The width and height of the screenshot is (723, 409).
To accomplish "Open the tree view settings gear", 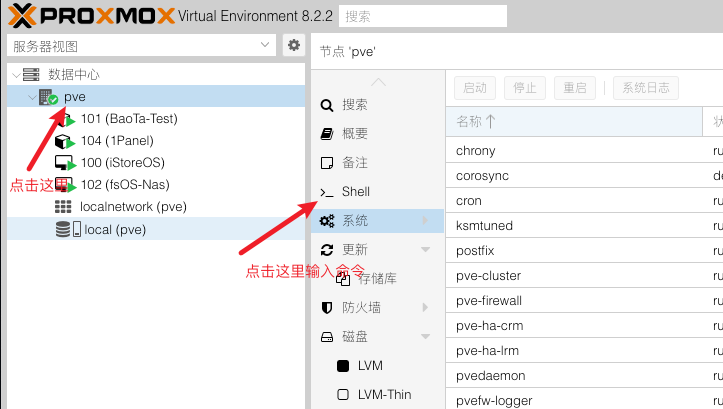I will point(294,45).
